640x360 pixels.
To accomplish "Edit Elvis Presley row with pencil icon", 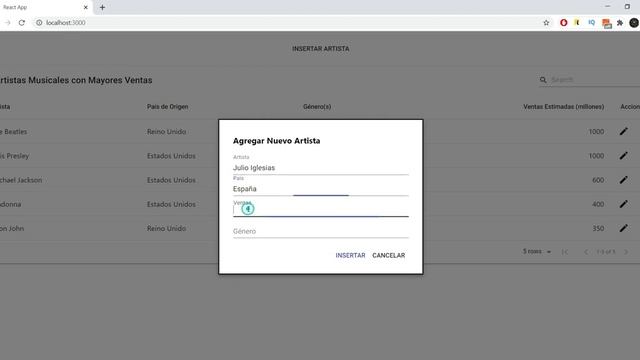I will click(623, 156).
